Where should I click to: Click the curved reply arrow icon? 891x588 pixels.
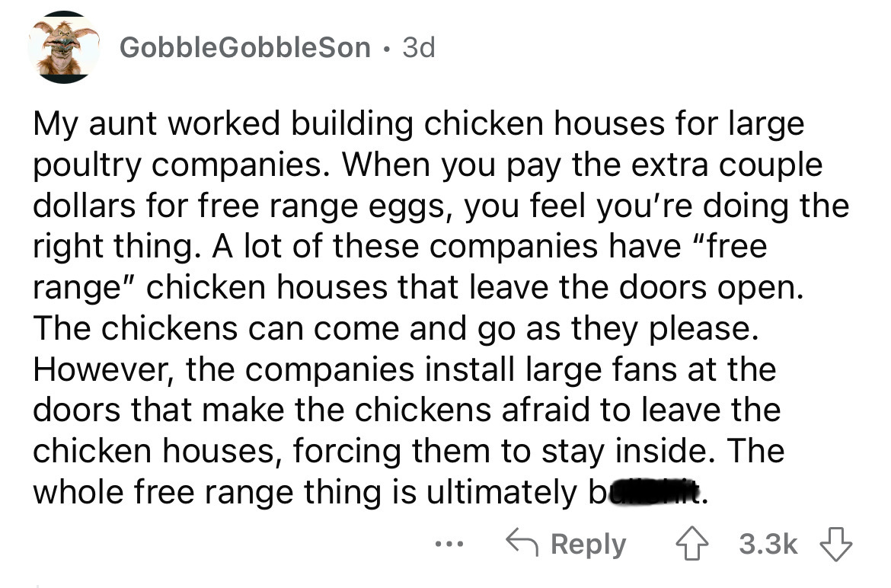coord(522,545)
